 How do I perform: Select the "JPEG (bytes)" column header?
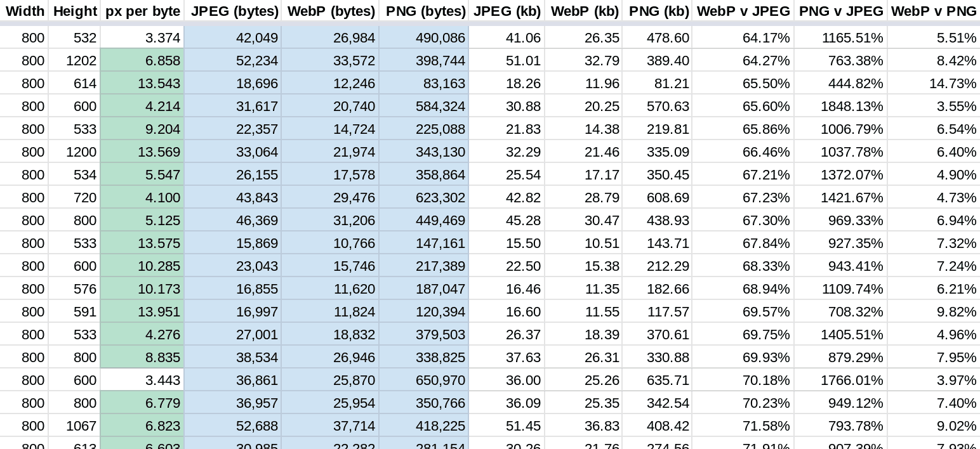click(234, 11)
